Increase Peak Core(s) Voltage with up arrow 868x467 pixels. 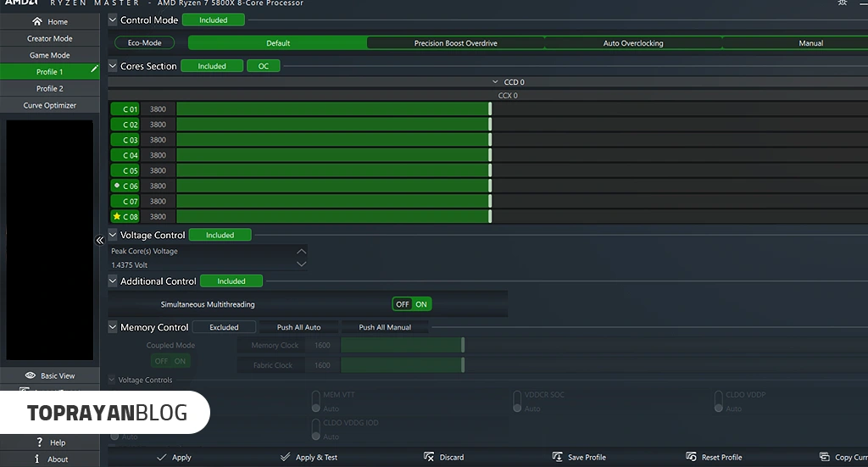click(301, 251)
